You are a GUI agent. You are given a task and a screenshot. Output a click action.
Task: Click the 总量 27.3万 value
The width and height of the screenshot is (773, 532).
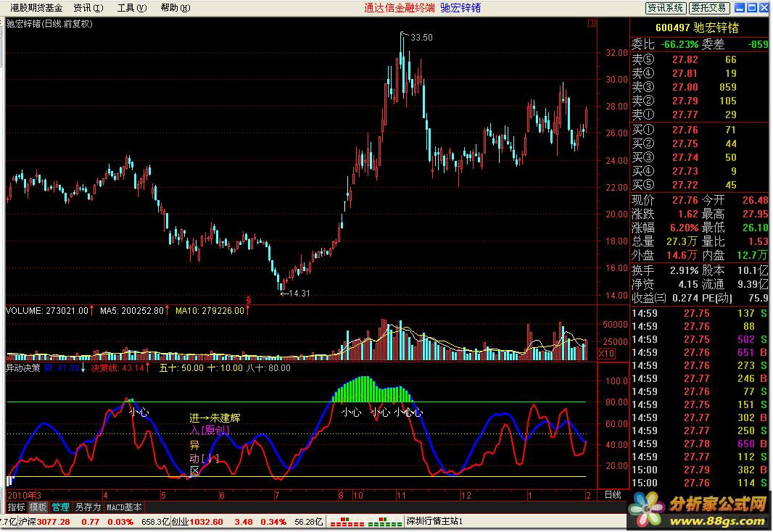[x=682, y=242]
